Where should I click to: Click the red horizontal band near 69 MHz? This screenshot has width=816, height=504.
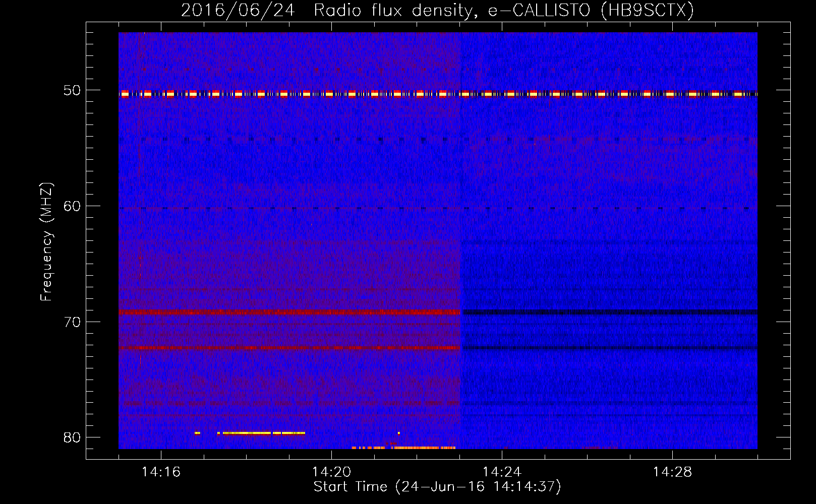click(289, 312)
